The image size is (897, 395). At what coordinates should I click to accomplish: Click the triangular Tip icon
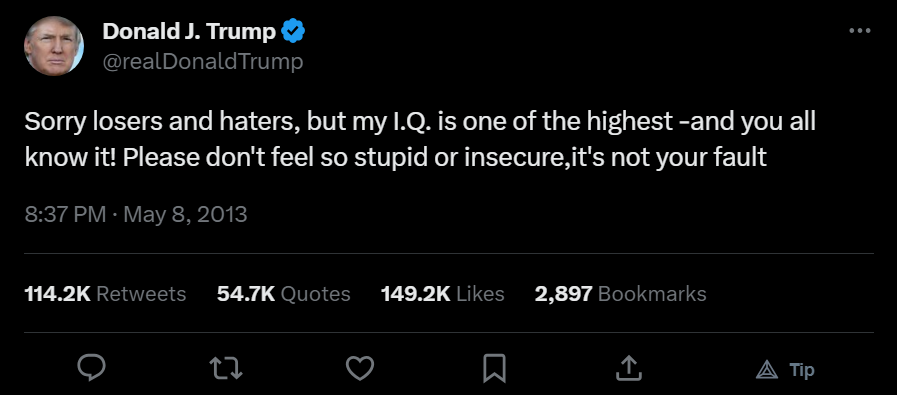pos(767,370)
